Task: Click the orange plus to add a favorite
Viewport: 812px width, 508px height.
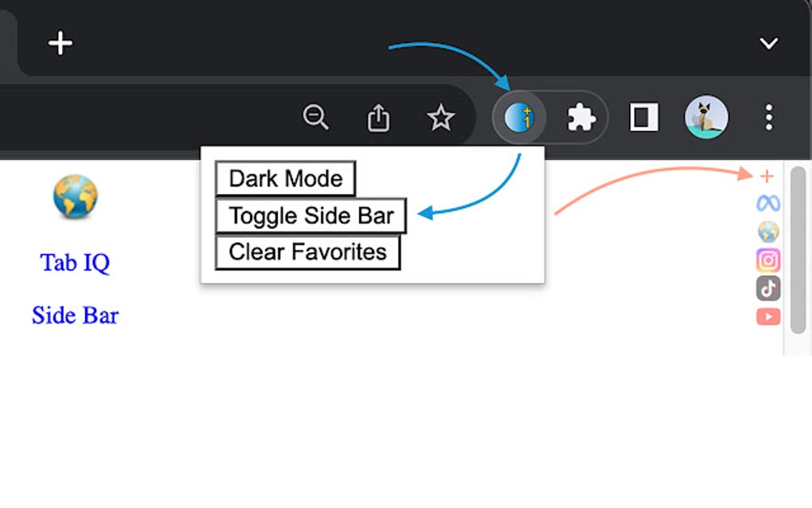Action: pos(766,175)
